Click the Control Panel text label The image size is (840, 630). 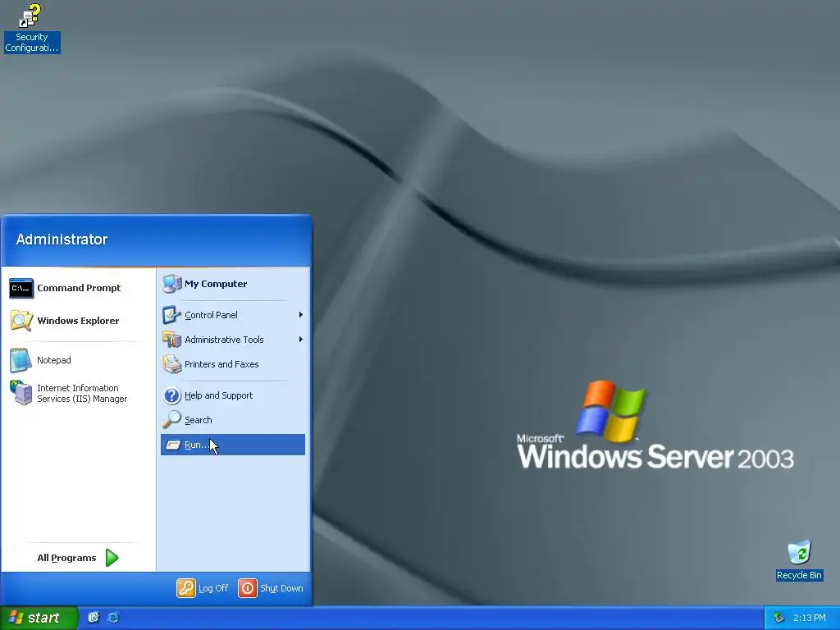tap(211, 315)
